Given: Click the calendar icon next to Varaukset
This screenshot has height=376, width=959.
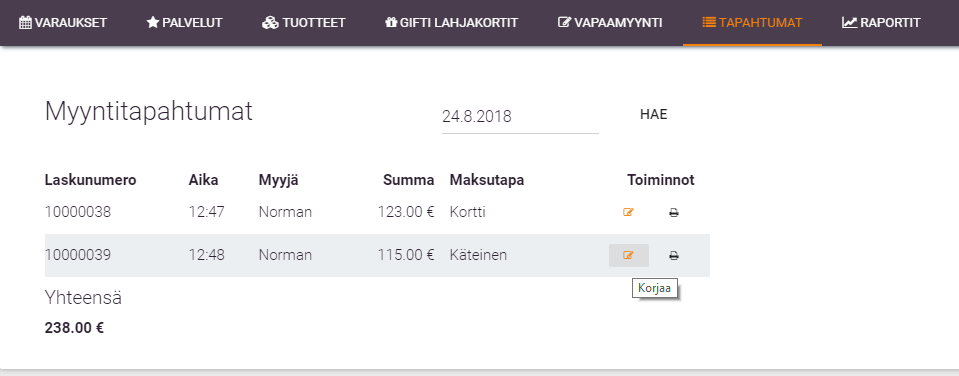Looking at the screenshot, I should (26, 23).
